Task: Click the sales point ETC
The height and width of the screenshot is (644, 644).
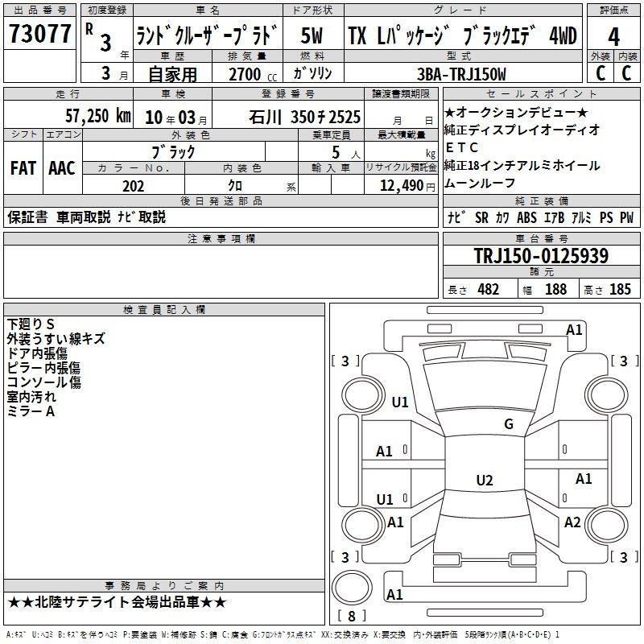Action: [461, 147]
